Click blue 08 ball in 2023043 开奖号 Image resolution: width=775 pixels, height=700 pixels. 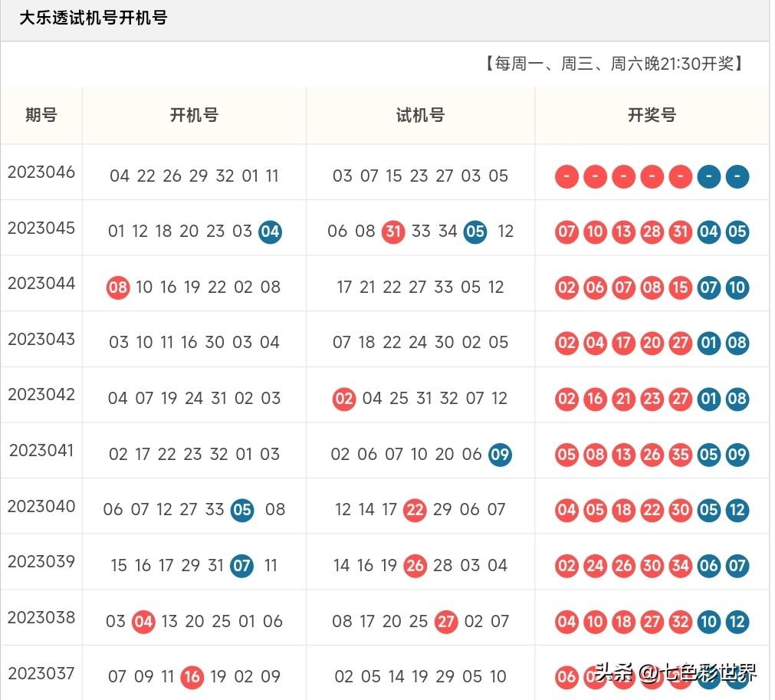point(737,343)
